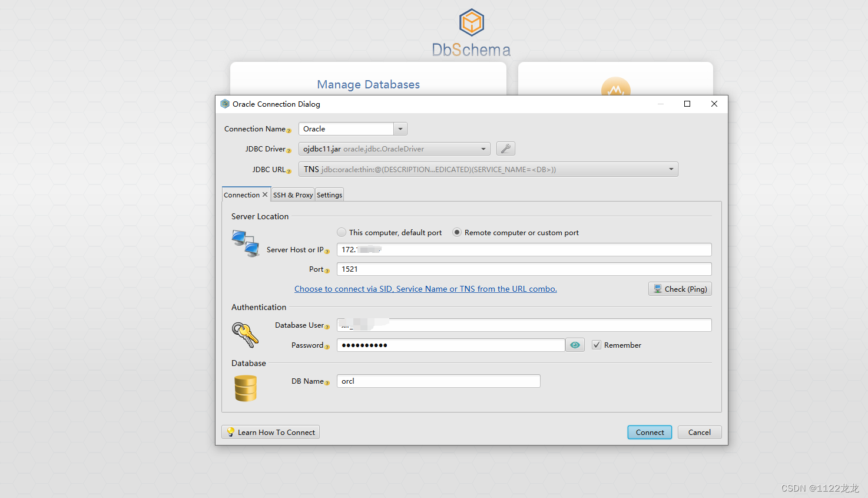Click the help dot next to Port
The image size is (868, 498).
click(327, 271)
